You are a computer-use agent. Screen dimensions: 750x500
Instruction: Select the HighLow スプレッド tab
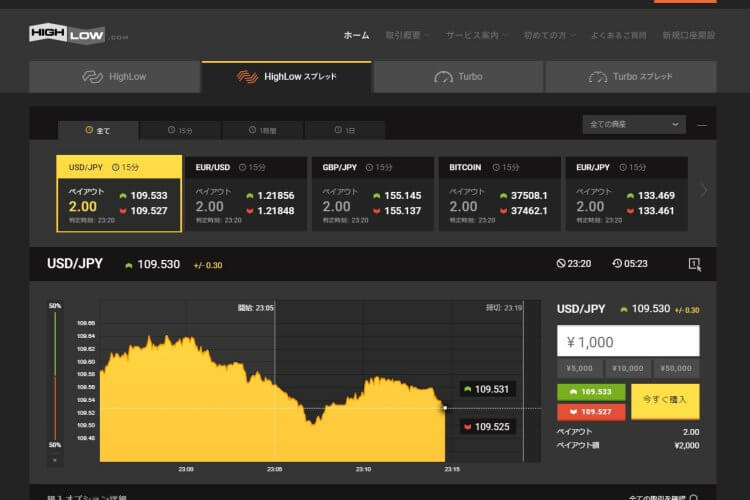[287, 77]
